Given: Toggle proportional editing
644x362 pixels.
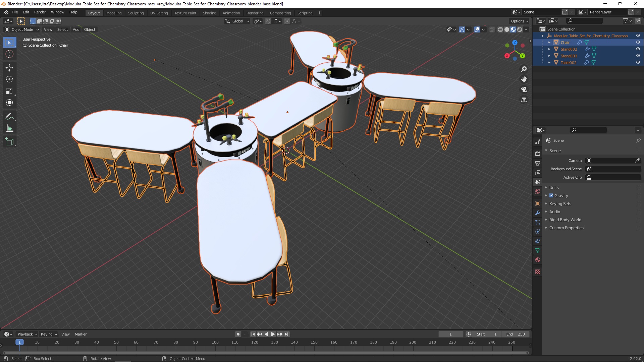Looking at the screenshot, I should pos(287,21).
